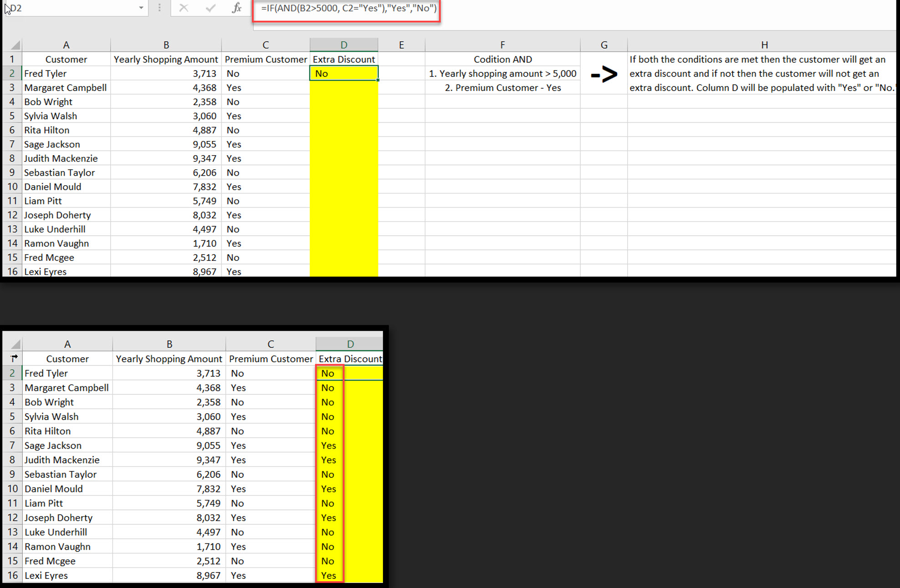Click the formula bar input field
This screenshot has width=900, height=588.
point(345,8)
